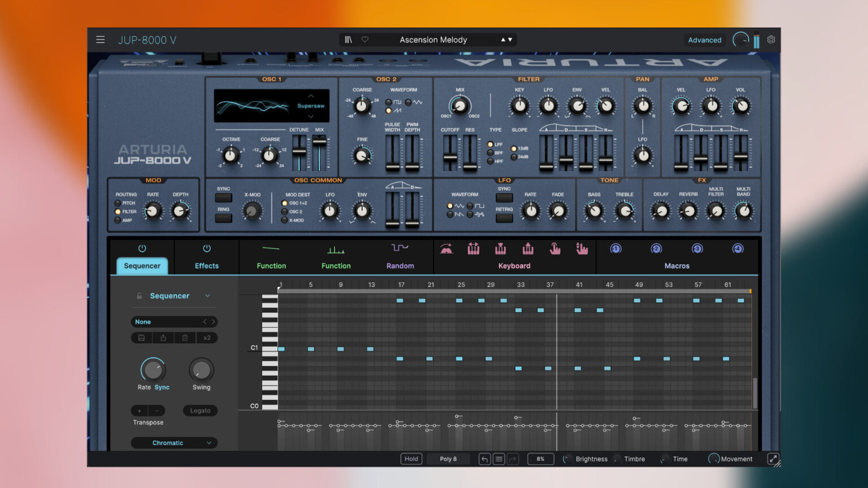The width and height of the screenshot is (868, 488).
Task: Open the library browser icon
Action: coord(349,40)
